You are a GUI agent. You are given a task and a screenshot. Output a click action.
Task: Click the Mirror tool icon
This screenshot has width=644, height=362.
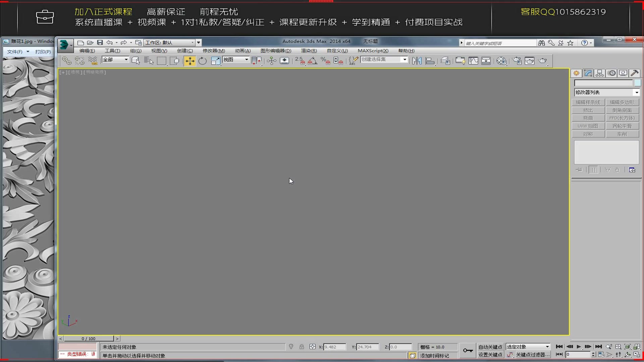(416, 61)
